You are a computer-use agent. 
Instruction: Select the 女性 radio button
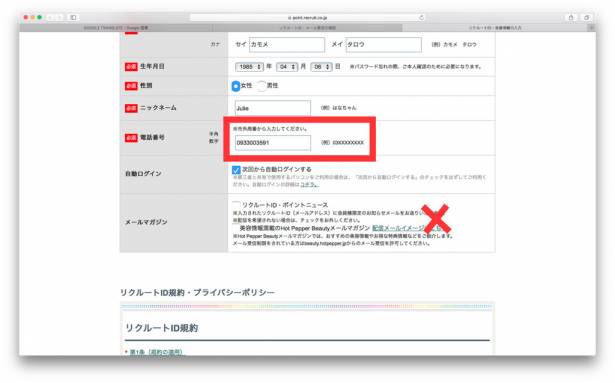(235, 86)
